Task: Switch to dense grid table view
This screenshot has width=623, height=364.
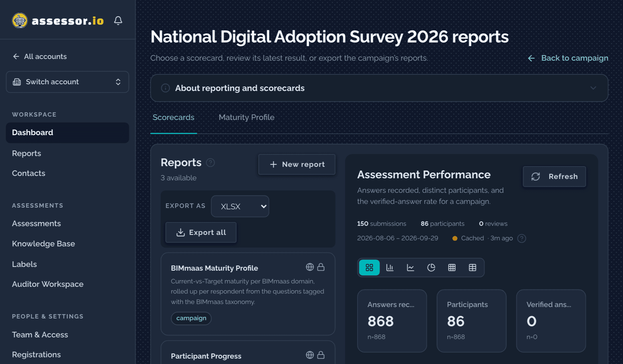Action: click(452, 268)
